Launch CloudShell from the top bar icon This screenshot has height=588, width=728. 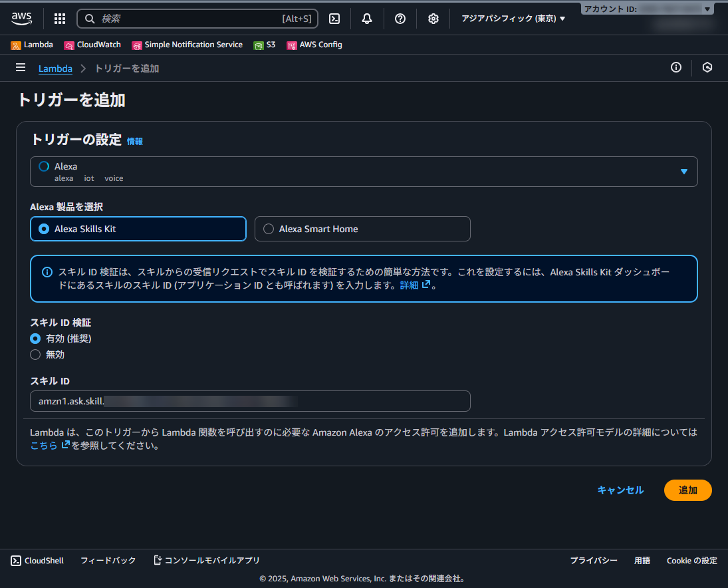click(334, 19)
